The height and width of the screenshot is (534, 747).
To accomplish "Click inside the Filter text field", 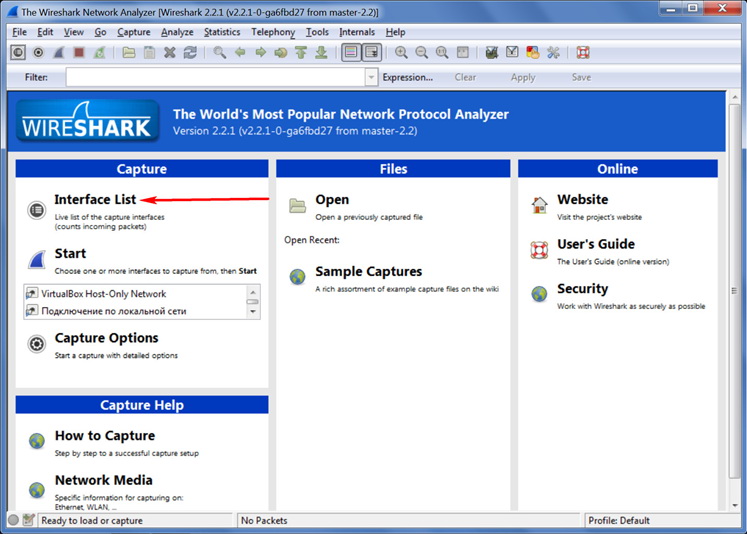I will click(x=215, y=77).
